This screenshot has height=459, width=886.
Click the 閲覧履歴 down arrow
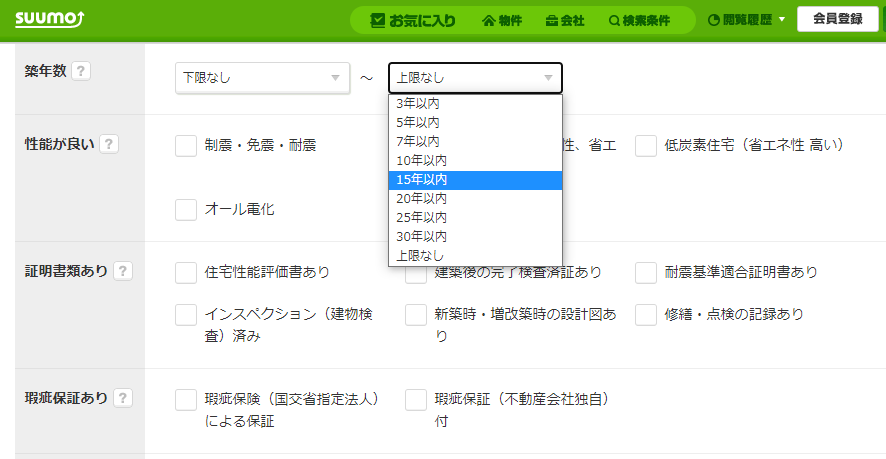pos(782,20)
